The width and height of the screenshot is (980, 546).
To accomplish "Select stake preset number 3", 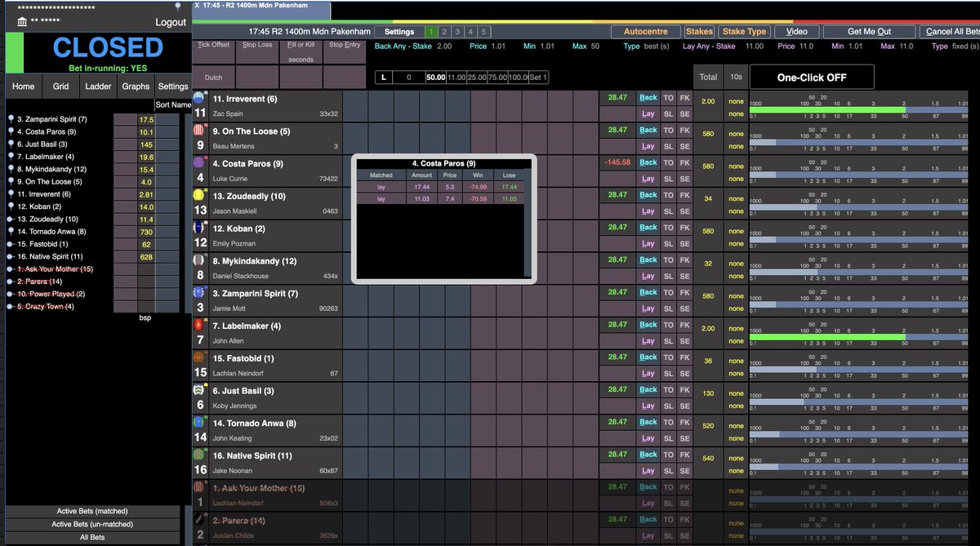I will point(457,32).
